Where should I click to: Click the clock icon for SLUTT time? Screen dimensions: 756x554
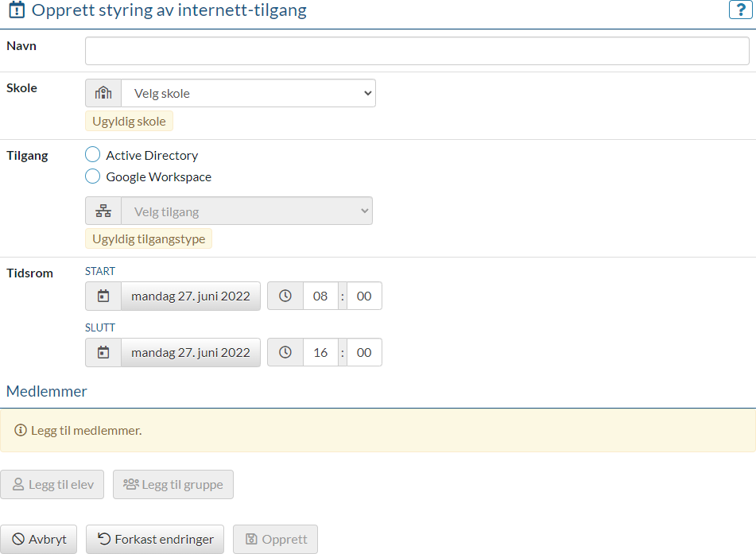tap(285, 352)
